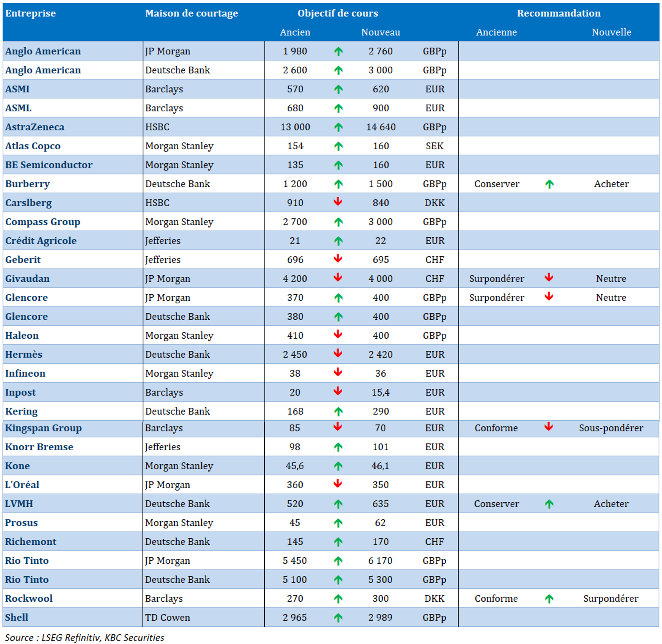
Task: Click LVMH recommendation green up arrow
Action: (549, 504)
